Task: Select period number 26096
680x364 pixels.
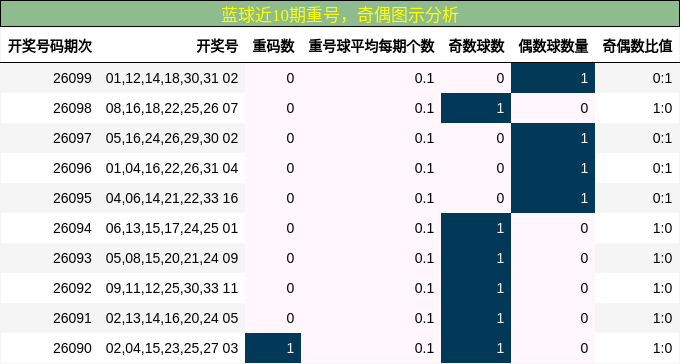Action: (x=72, y=168)
